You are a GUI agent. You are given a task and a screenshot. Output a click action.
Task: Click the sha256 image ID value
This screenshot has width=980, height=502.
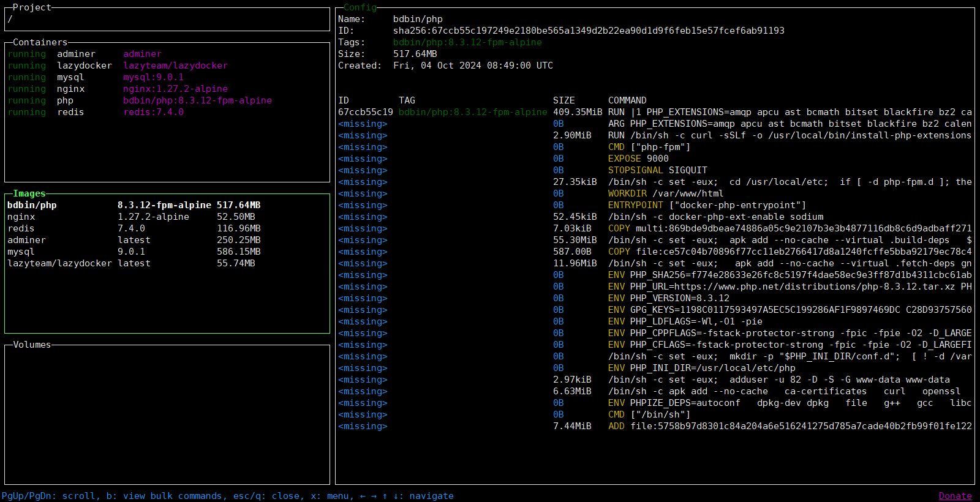pos(589,31)
